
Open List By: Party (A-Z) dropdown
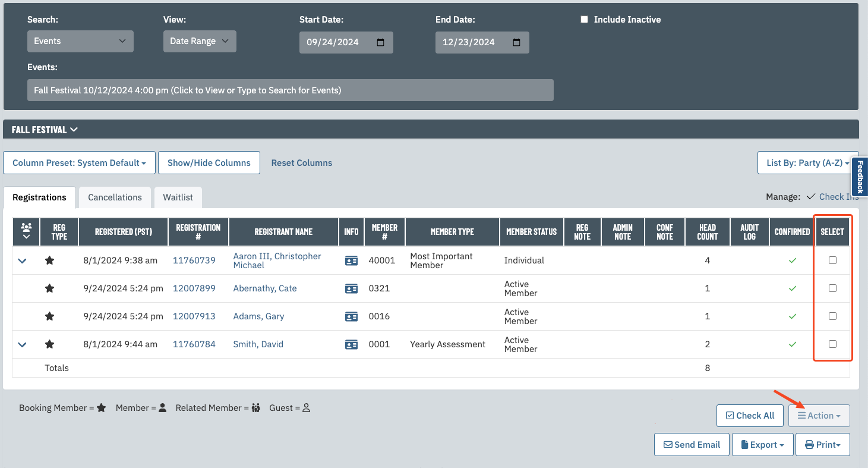pyautogui.click(x=808, y=163)
